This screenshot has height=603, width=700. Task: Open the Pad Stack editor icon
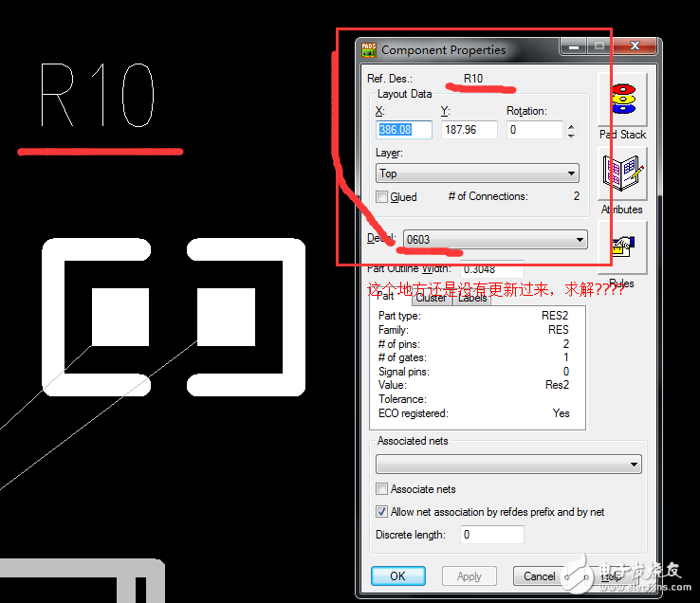622,100
